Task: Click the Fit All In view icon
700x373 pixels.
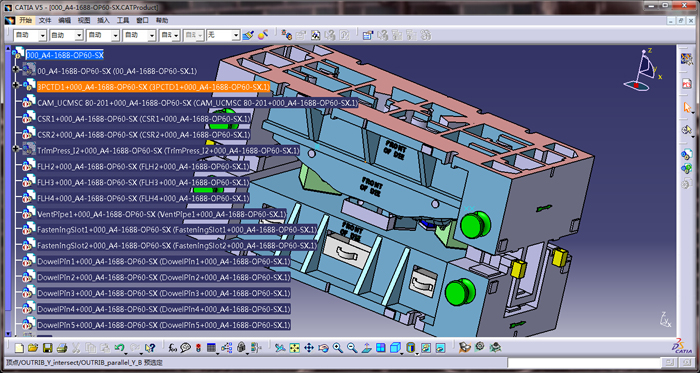Action: point(294,348)
